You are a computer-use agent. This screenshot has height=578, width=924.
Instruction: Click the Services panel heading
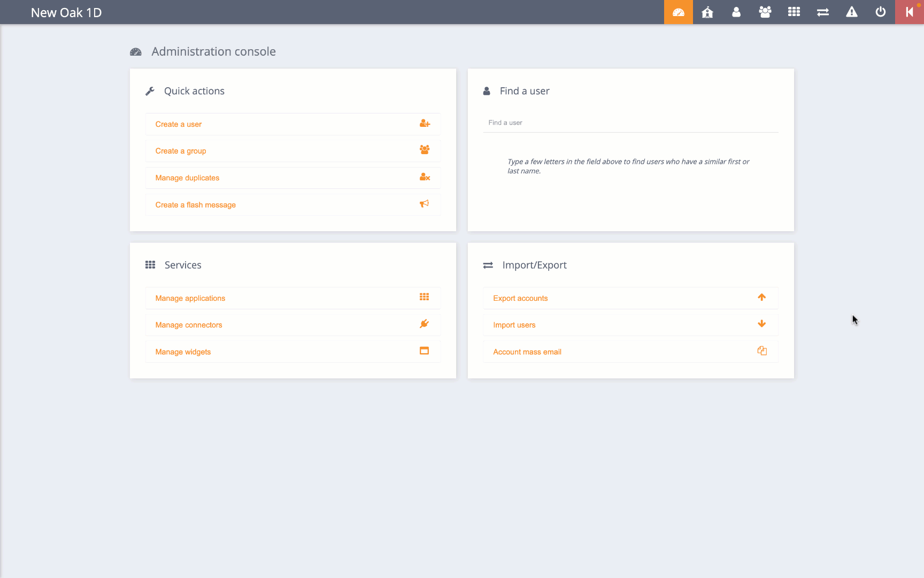click(x=183, y=265)
